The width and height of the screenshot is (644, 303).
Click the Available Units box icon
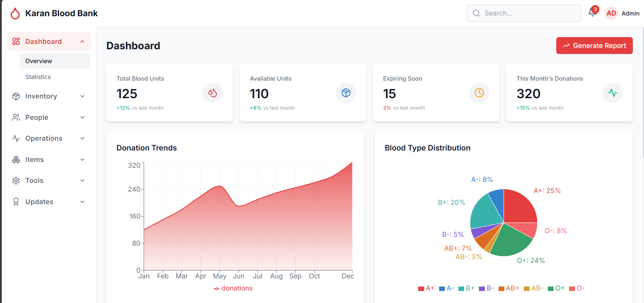[346, 93]
